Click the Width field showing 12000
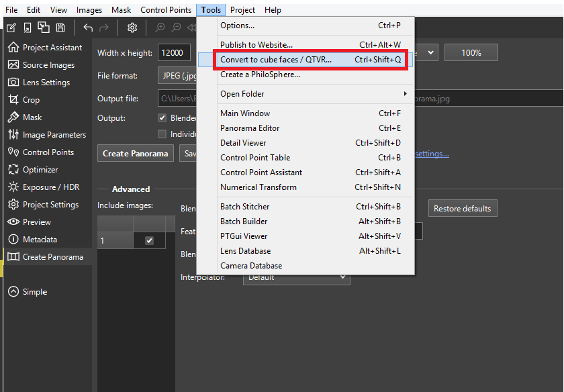Screen dimensions: 564x392 (174, 53)
